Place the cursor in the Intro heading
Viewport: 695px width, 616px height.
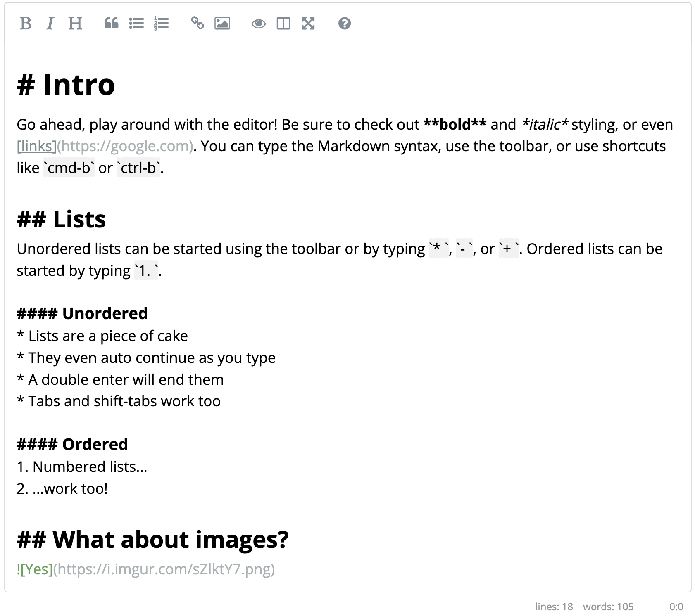click(x=79, y=85)
